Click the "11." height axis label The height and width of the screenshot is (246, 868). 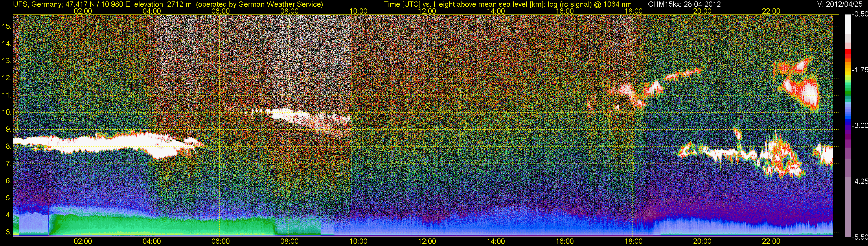click(7, 96)
